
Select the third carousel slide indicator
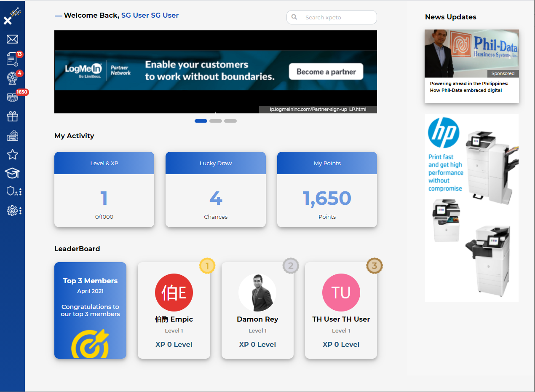[x=230, y=121]
